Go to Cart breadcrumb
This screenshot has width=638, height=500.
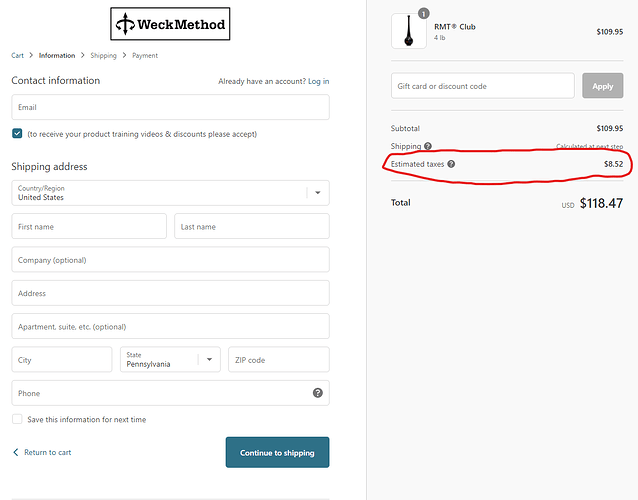18,56
